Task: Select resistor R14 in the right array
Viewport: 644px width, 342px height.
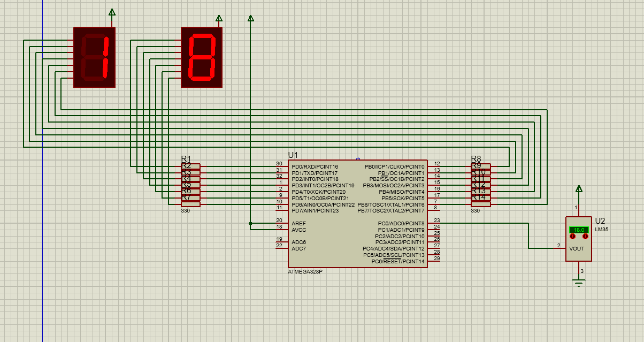Action: 480,204
